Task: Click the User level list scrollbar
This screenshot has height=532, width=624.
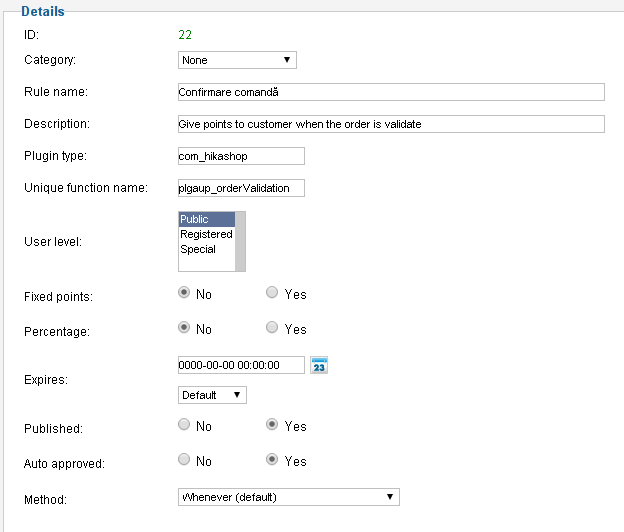Action: (240, 241)
